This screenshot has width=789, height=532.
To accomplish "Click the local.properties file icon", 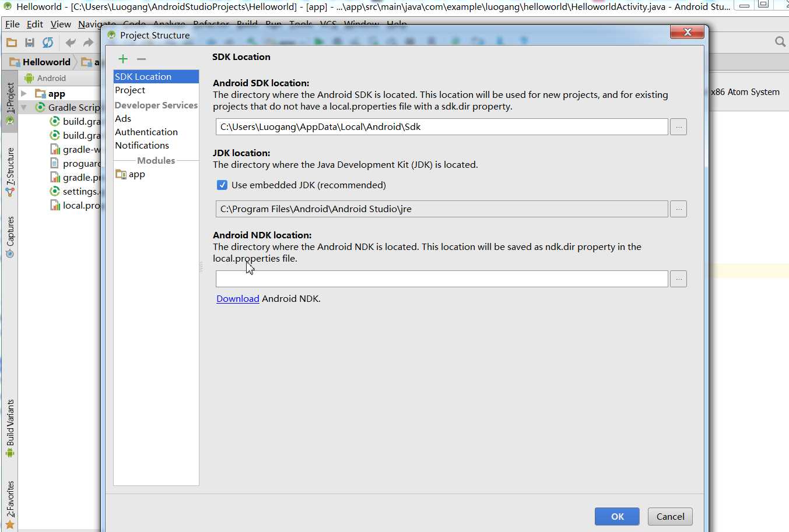I will tap(55, 205).
